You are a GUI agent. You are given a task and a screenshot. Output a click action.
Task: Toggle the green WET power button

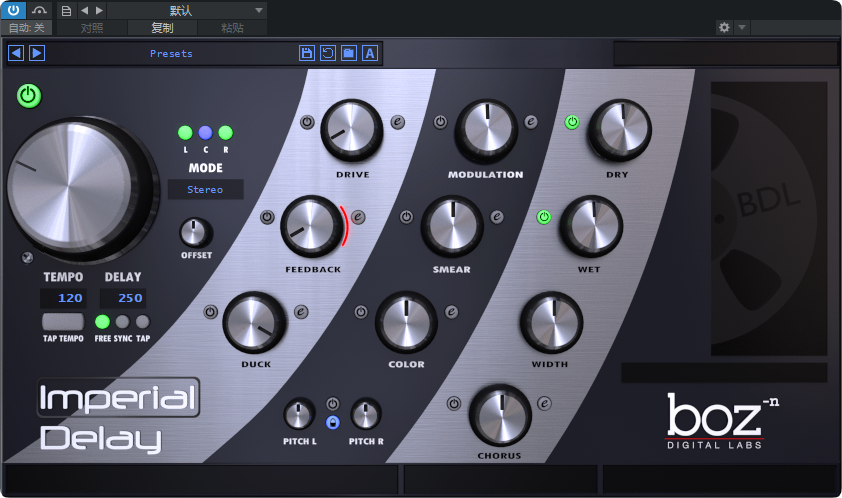tap(544, 217)
